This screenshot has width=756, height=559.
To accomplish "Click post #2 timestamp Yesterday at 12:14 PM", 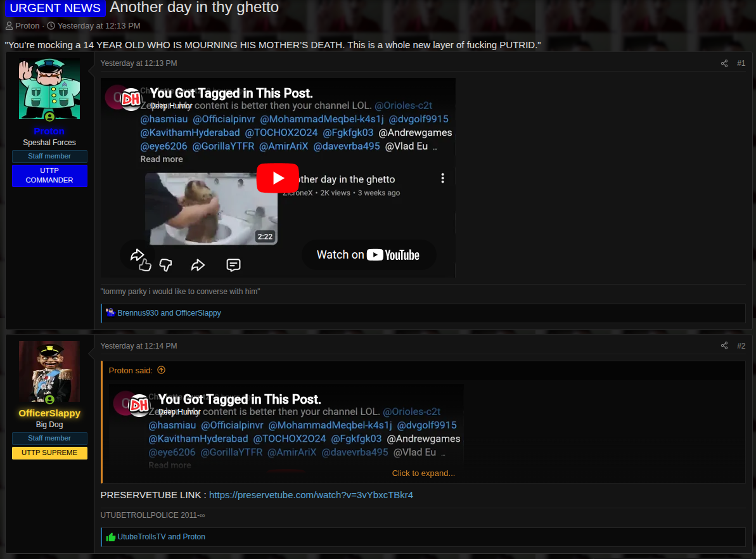I will (139, 346).
